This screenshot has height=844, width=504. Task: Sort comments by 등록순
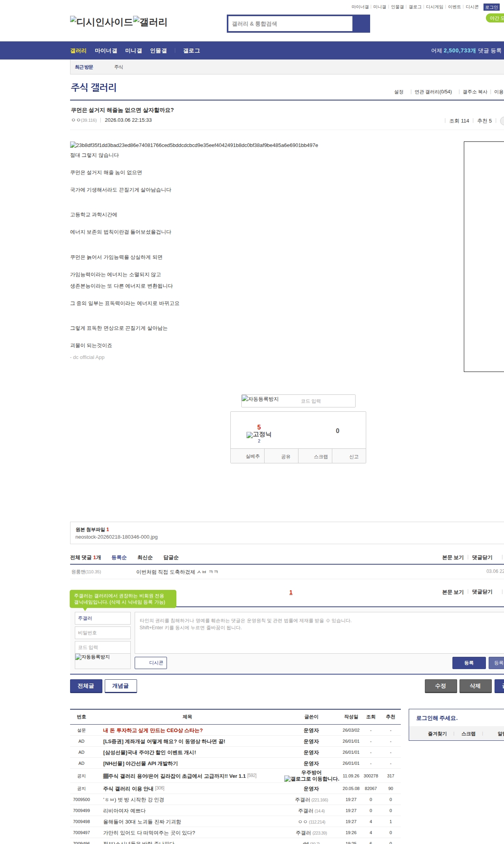pos(119,558)
